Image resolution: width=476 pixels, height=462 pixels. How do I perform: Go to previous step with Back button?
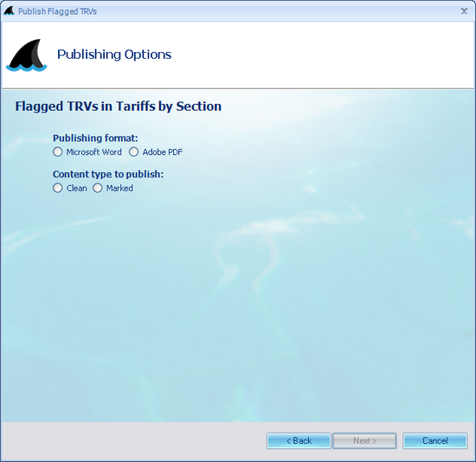click(x=299, y=440)
